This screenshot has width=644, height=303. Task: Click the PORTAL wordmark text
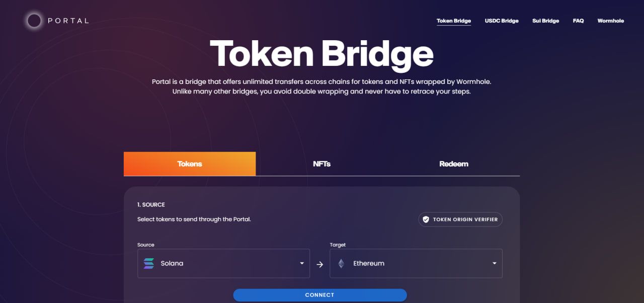click(x=68, y=21)
